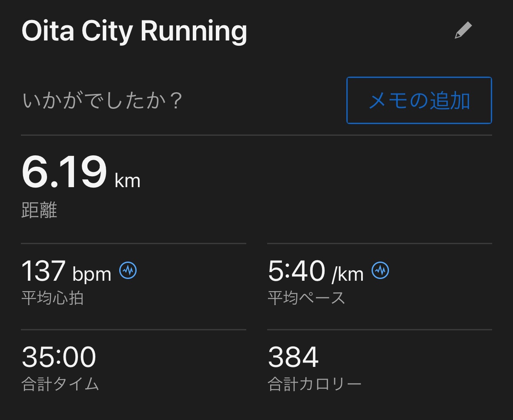The image size is (513, 420).
Task: Click the 5:40 pace number
Action: [x=296, y=271]
